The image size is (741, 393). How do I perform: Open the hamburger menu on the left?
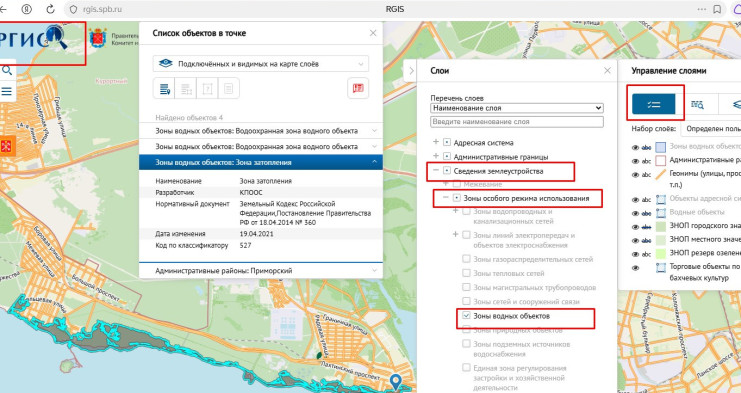(x=7, y=91)
